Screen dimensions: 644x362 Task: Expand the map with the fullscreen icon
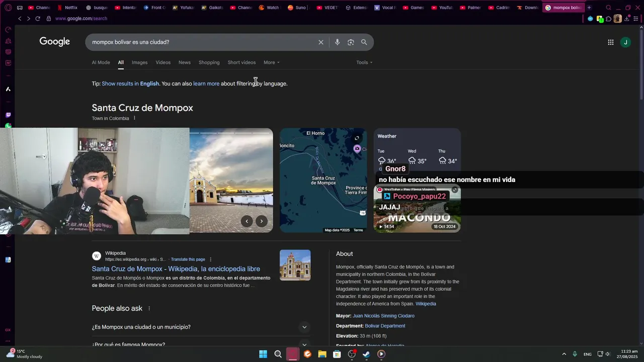(357, 138)
